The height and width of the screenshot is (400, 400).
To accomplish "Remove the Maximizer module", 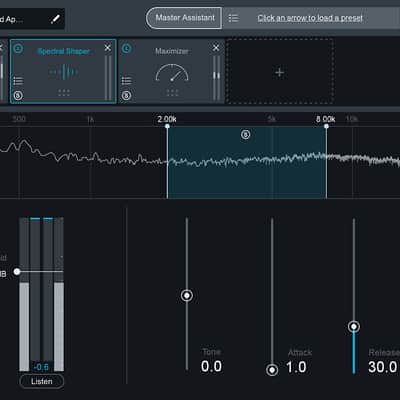I will 216,48.
